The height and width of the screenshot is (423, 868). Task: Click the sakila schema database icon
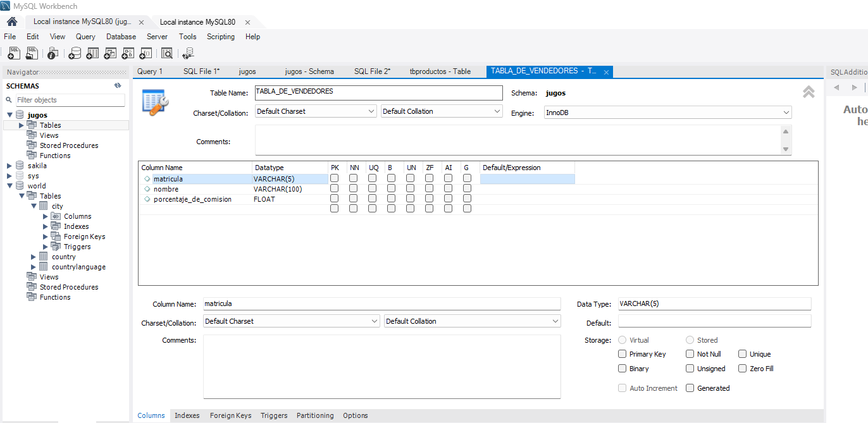coord(20,166)
